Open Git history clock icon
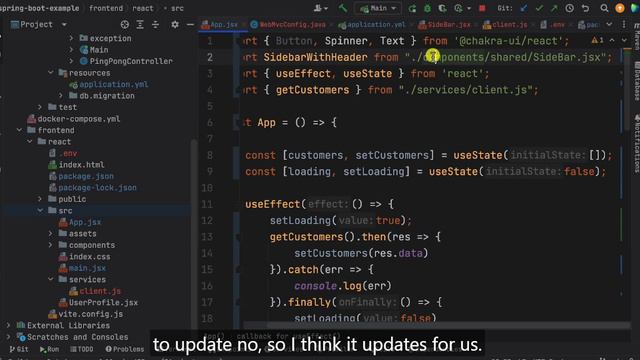The height and width of the screenshot is (360, 640). 570,8
